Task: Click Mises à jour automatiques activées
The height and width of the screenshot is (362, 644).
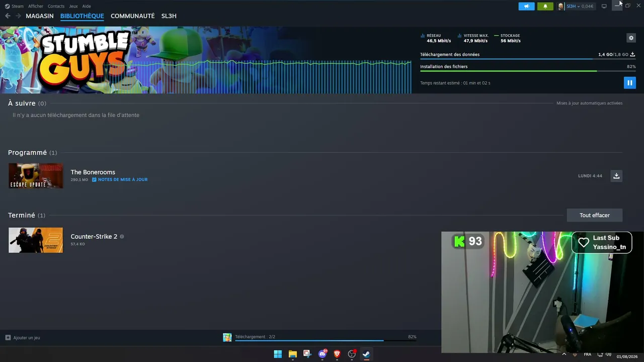Action: coord(589,103)
